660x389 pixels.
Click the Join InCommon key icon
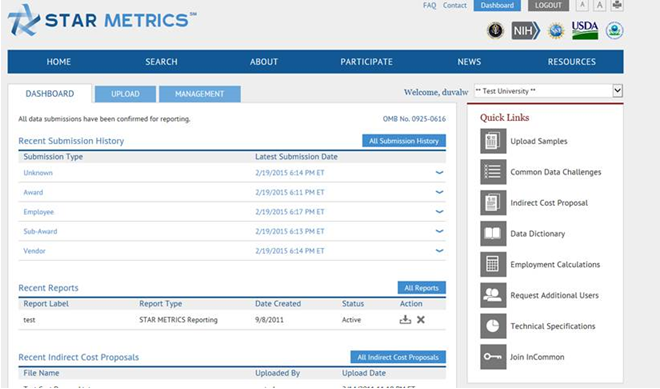pyautogui.click(x=493, y=357)
